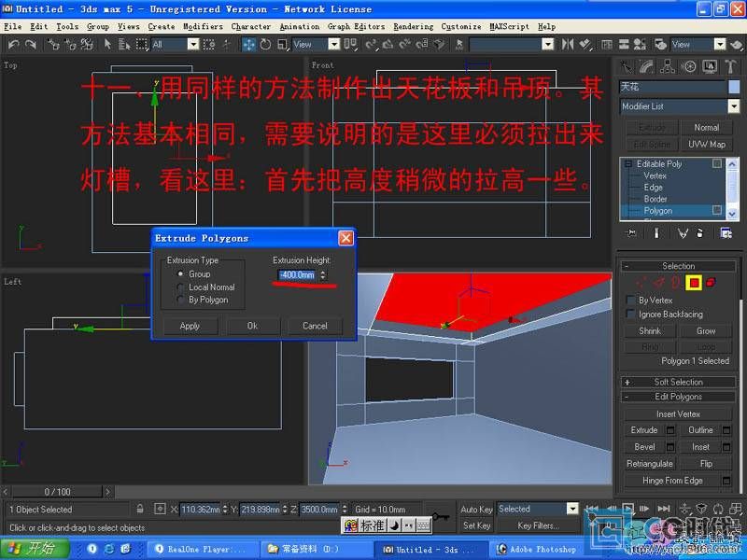Viewport: 747px width, 560px height.
Task: Click the object color swatch beside name
Action: pos(734,87)
